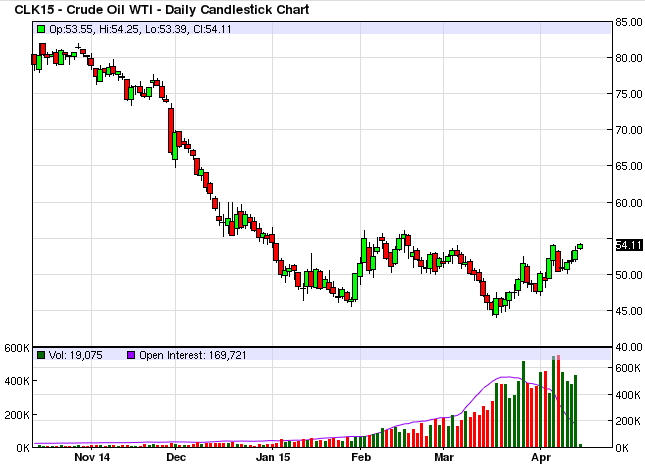Image resolution: width=645 pixels, height=467 pixels.
Task: Click the 70.00 price axis label
Action: 629,130
